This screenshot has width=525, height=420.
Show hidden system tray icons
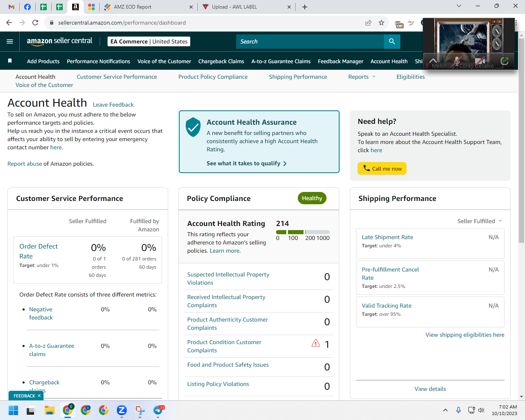click(445, 410)
